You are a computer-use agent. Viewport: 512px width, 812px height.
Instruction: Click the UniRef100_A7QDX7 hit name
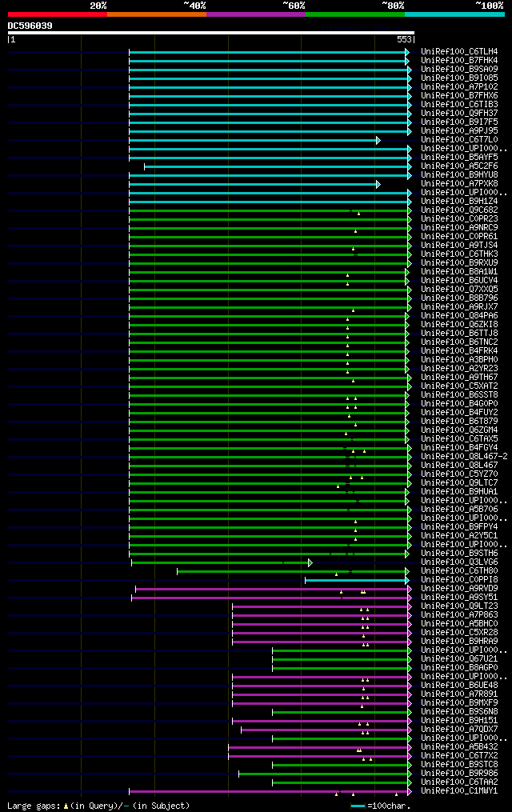point(459,730)
